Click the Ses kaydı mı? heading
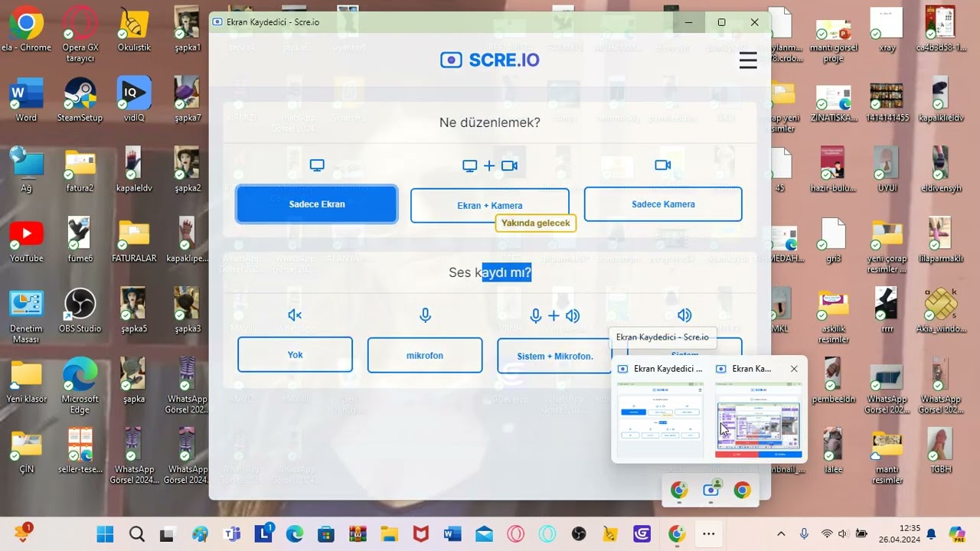 490,272
